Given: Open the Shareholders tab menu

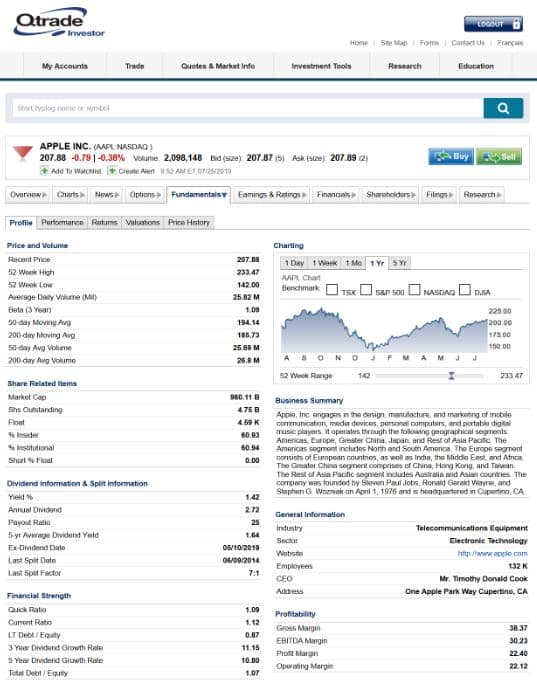Looking at the screenshot, I should [x=391, y=195].
